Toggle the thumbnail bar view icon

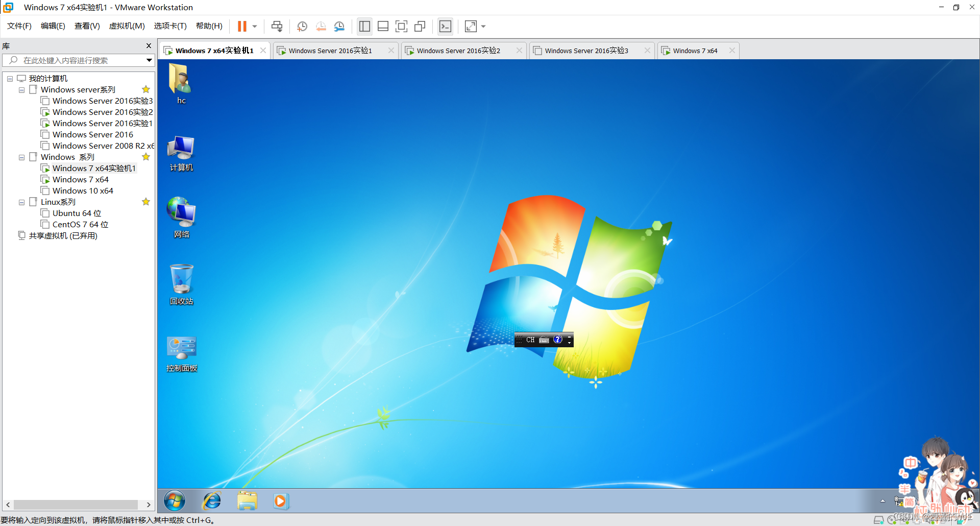point(383,26)
